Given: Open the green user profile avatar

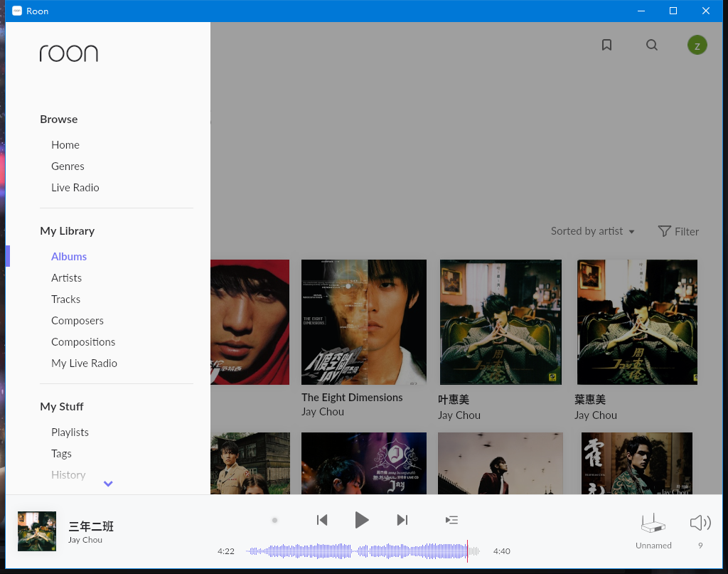Looking at the screenshot, I should pos(697,46).
